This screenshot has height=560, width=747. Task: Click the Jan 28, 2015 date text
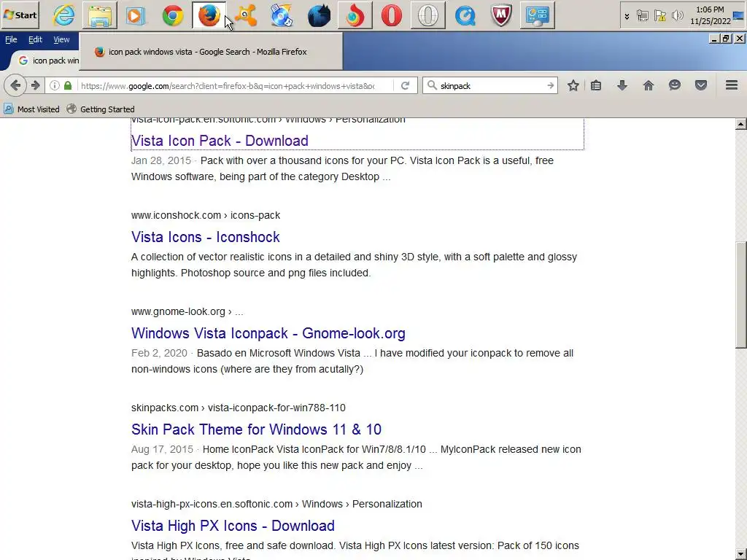pyautogui.click(x=161, y=160)
